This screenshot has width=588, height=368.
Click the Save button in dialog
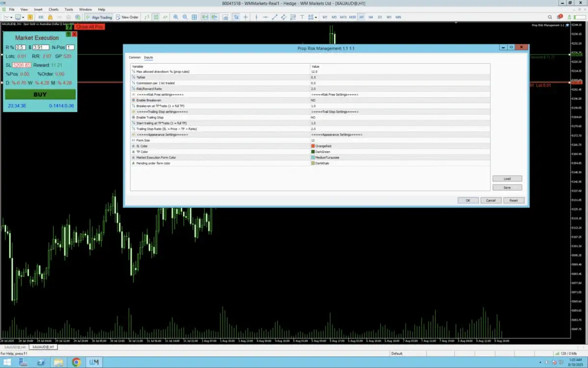507,187
